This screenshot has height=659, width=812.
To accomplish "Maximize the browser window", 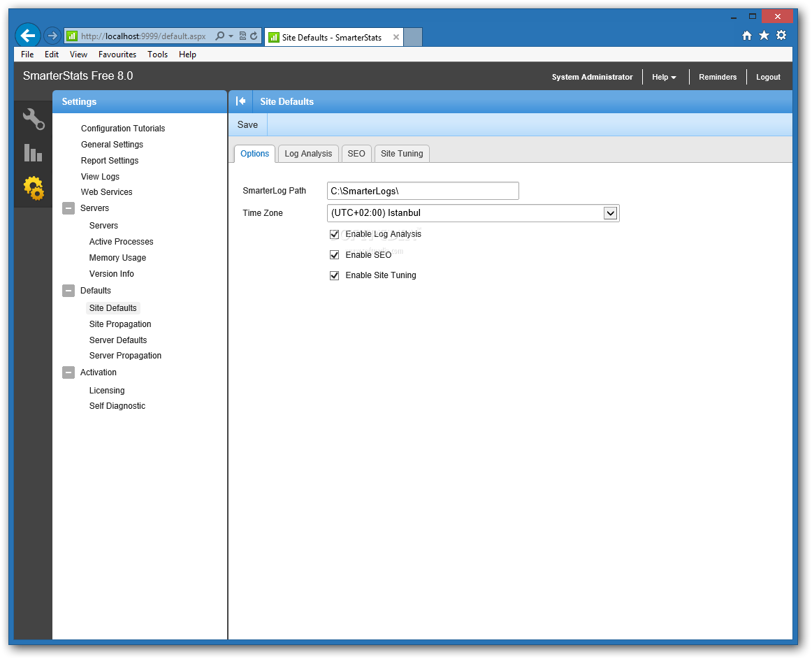I will pyautogui.click(x=753, y=17).
